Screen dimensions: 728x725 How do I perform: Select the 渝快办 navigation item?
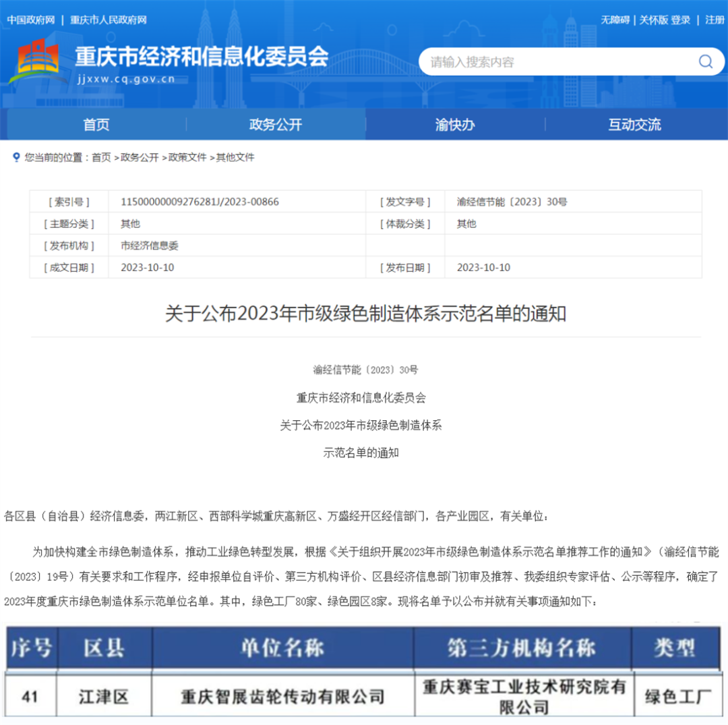454,125
